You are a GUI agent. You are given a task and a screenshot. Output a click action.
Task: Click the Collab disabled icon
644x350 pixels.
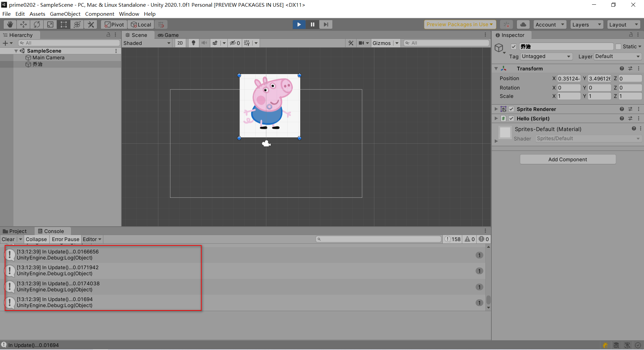click(506, 24)
